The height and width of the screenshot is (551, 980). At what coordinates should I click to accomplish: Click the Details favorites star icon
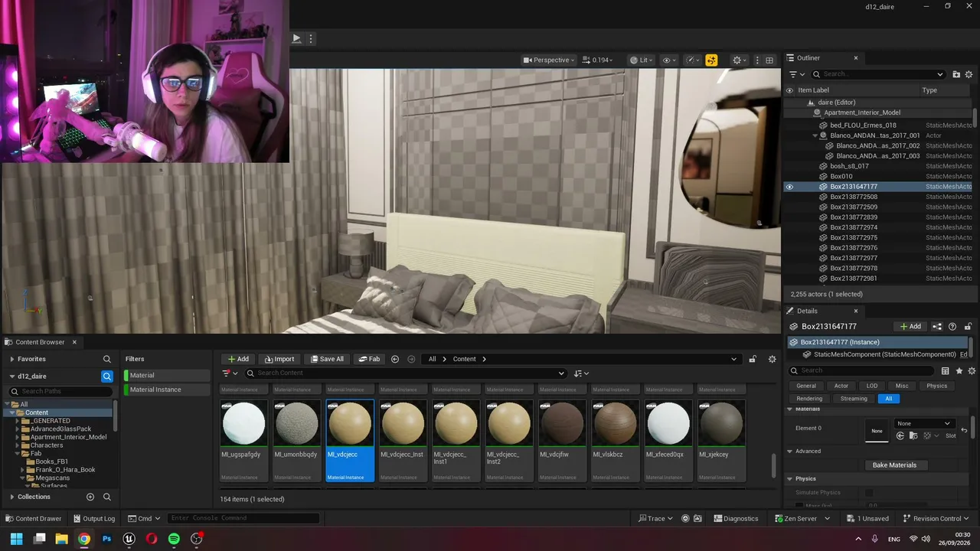959,371
